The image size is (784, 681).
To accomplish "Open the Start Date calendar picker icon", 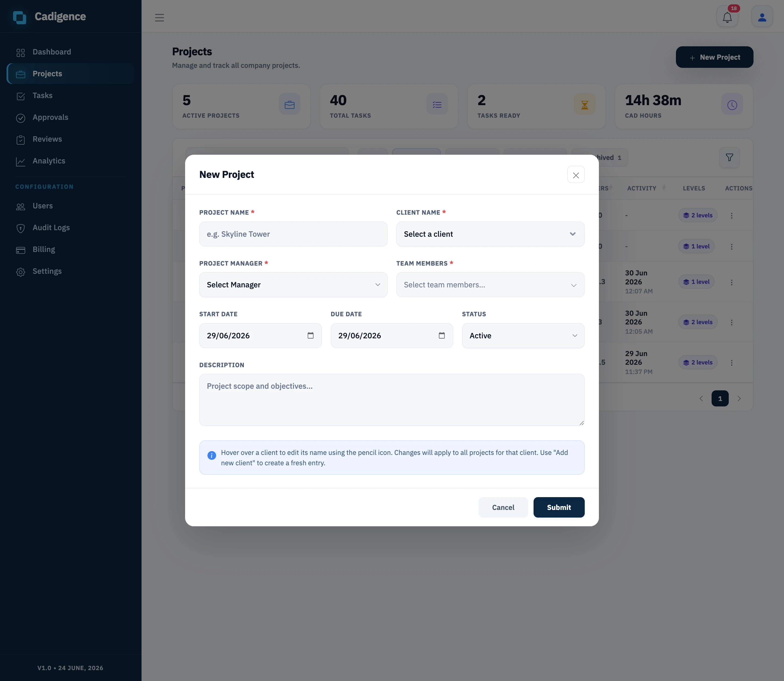I will click(310, 335).
